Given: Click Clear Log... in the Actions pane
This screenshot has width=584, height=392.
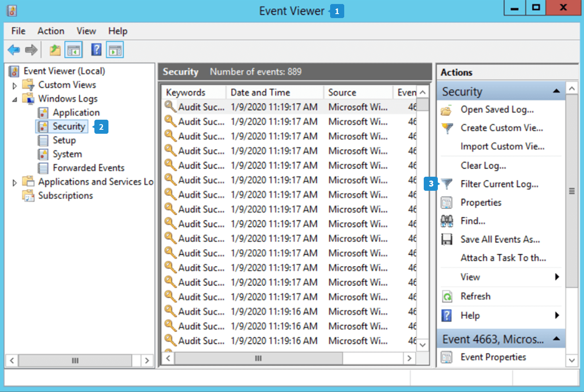Looking at the screenshot, I should 483,165.
